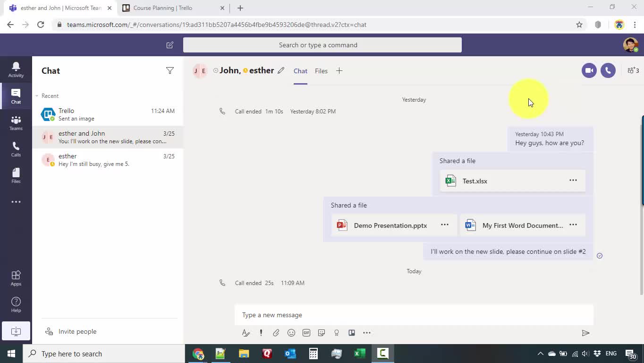This screenshot has height=363, width=644.
Task: Add a tab with the plus icon
Action: click(339, 71)
